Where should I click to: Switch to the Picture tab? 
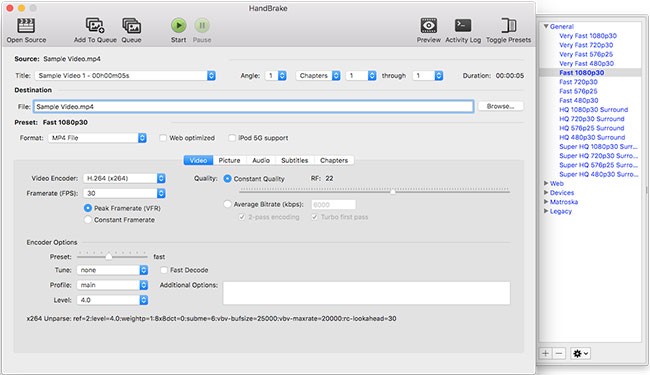tap(229, 160)
